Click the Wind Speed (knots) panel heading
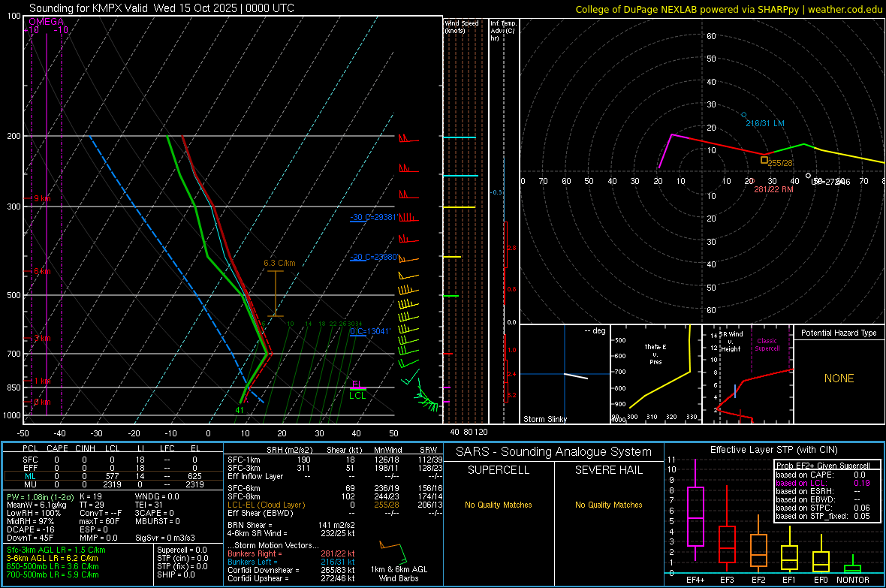 461,26
